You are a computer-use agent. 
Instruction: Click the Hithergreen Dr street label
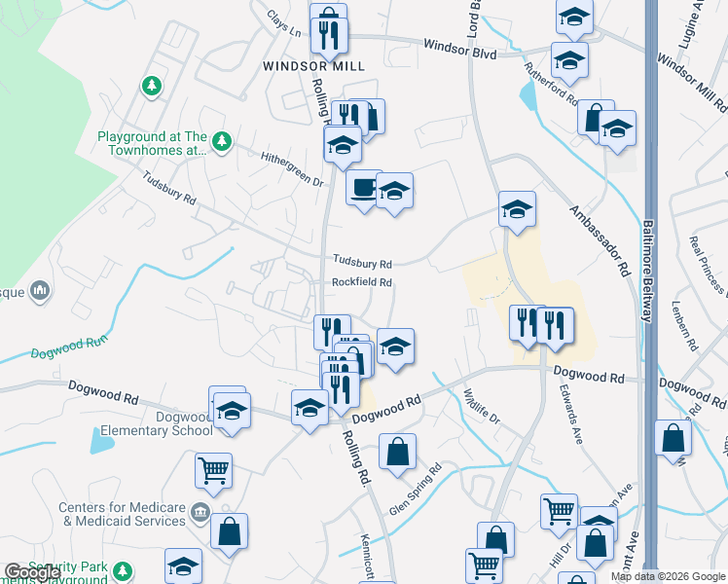[x=292, y=169]
